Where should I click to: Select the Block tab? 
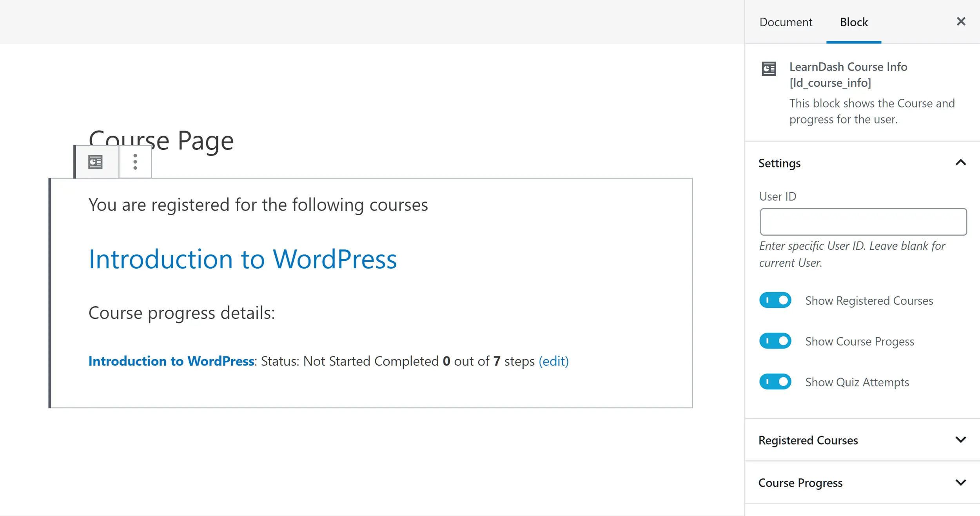click(853, 22)
